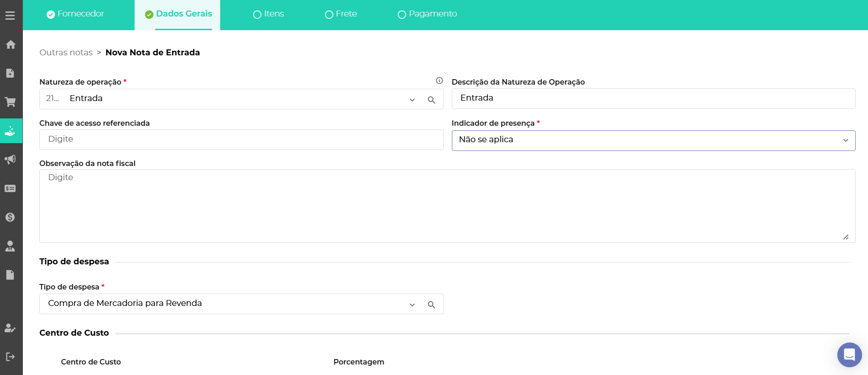868x375 pixels.
Task: Click the megaphone marketing icon in the sidebar
Action: (10, 159)
